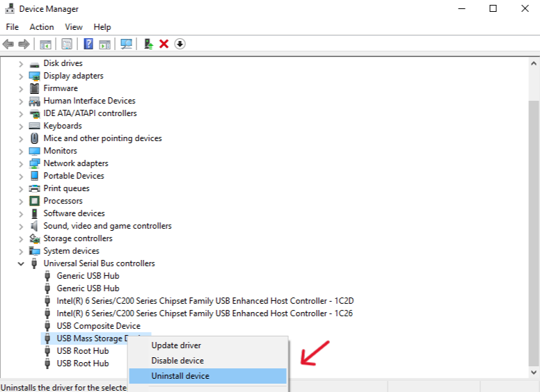Select the Network adapters icon
Screen dimensions: 540x392
point(34,163)
